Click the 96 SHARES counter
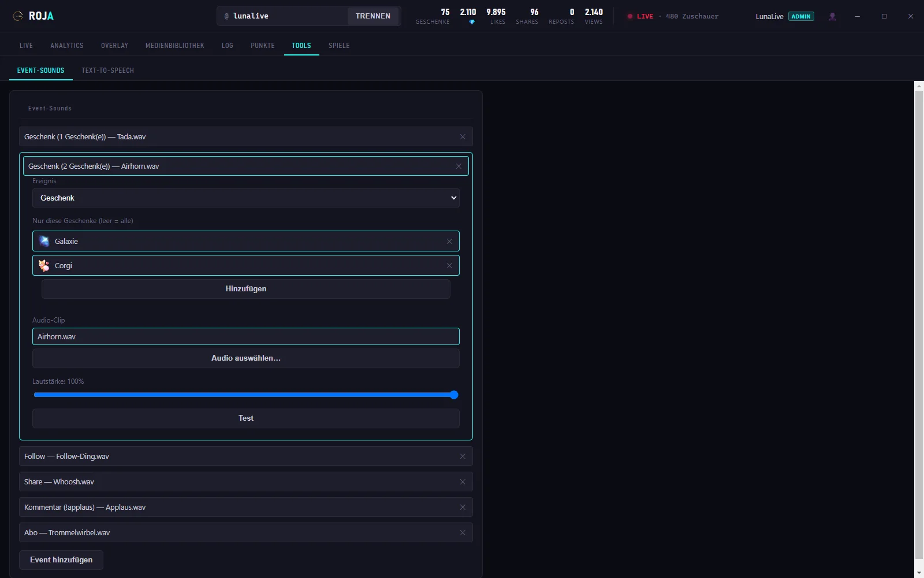This screenshot has height=578, width=924. [x=527, y=16]
